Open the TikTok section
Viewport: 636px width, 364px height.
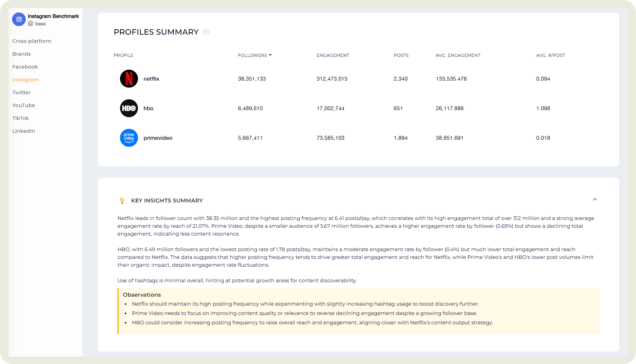tap(21, 118)
